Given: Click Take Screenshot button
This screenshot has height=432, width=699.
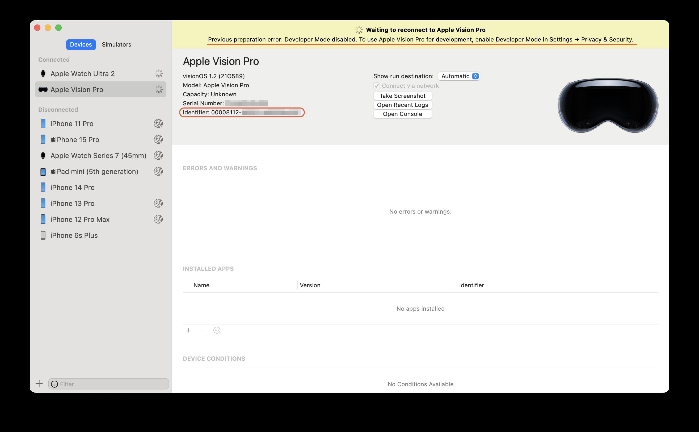Looking at the screenshot, I should pos(403,96).
